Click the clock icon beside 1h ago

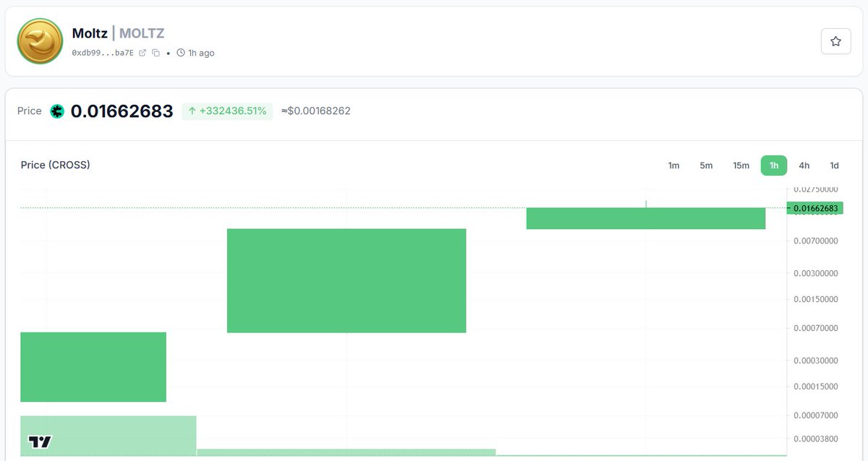181,53
